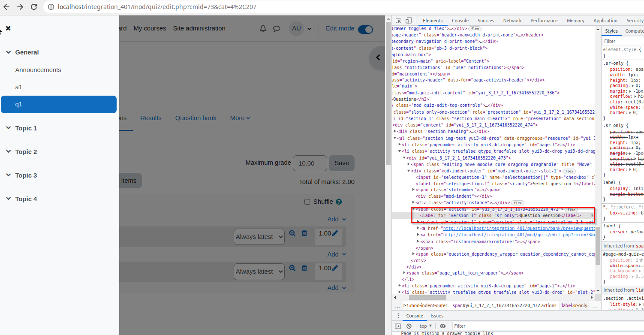Open the notifications bell
The height and width of the screenshot is (335, 644).
[263, 29]
